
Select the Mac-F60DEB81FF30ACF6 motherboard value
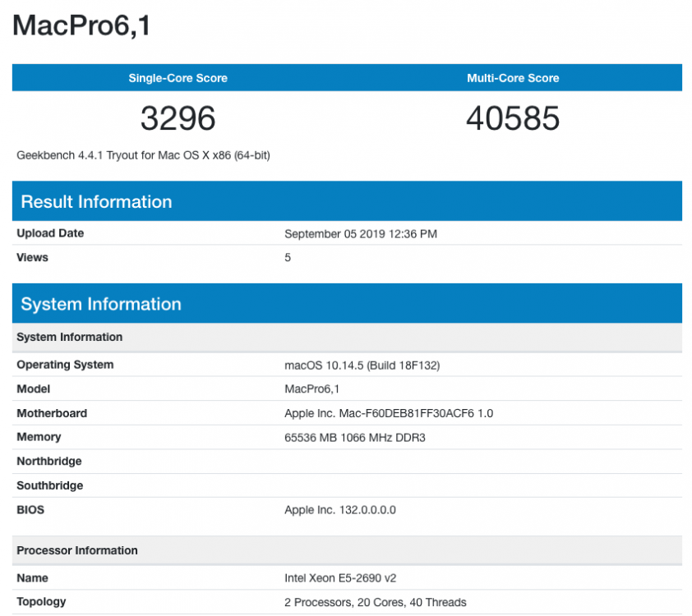pos(389,413)
